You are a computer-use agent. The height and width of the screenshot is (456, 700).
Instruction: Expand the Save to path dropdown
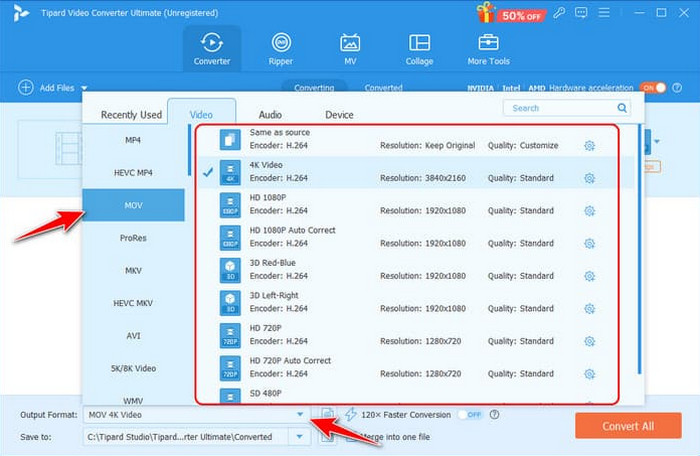coord(299,436)
